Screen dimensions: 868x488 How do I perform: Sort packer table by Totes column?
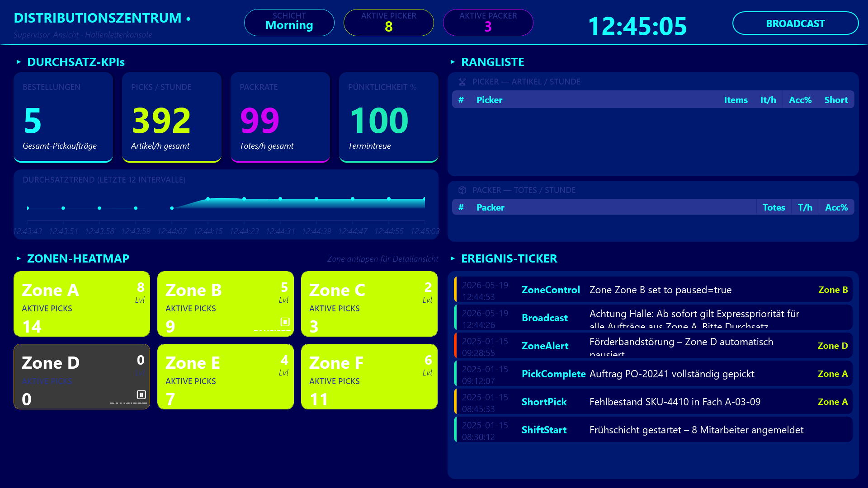pyautogui.click(x=774, y=207)
